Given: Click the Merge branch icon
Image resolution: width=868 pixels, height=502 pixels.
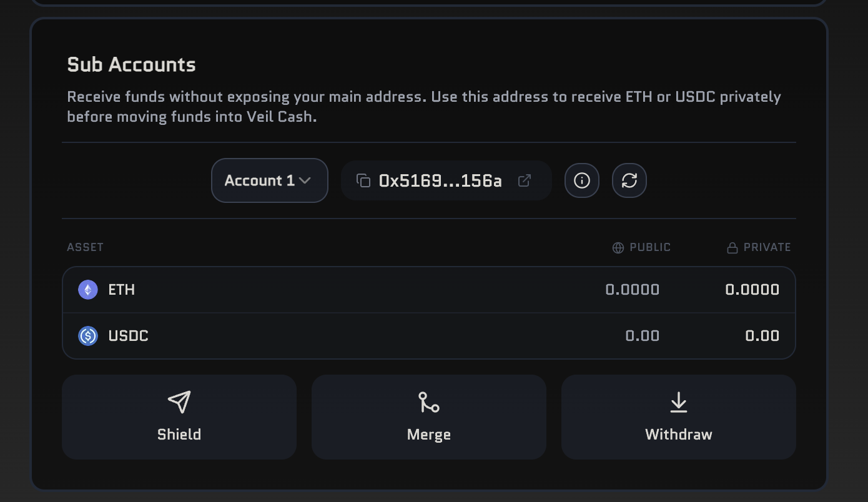Looking at the screenshot, I should (428, 401).
